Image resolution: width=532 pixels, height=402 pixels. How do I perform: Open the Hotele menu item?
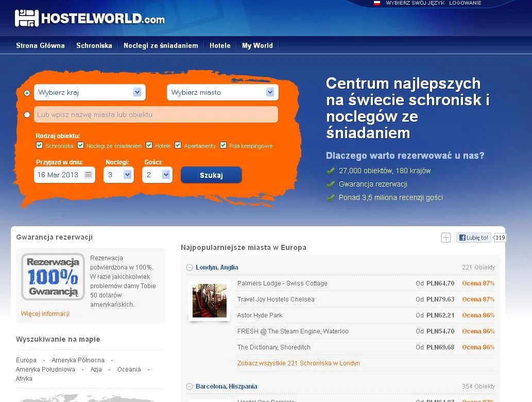(x=220, y=45)
